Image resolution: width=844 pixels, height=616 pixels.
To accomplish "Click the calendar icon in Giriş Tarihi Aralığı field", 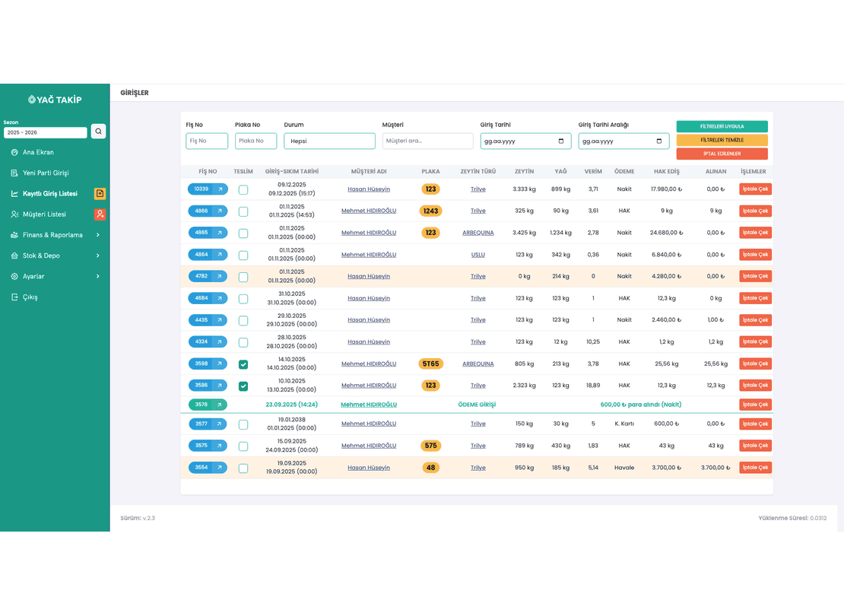I will coord(658,141).
